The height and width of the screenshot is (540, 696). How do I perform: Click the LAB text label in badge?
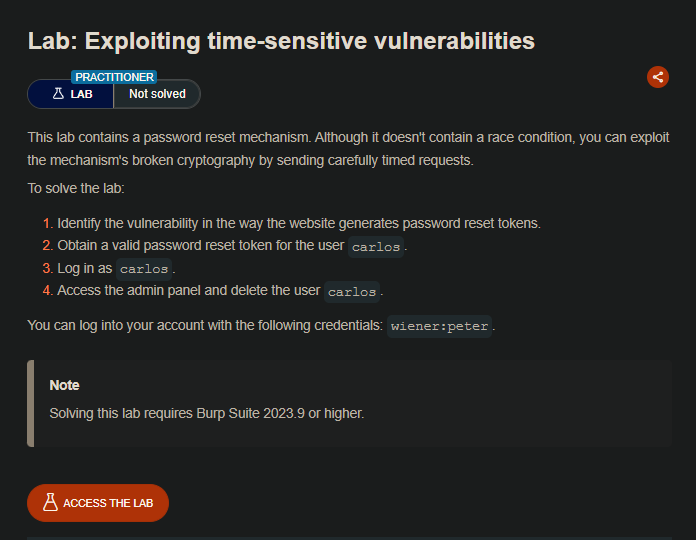[x=82, y=94]
